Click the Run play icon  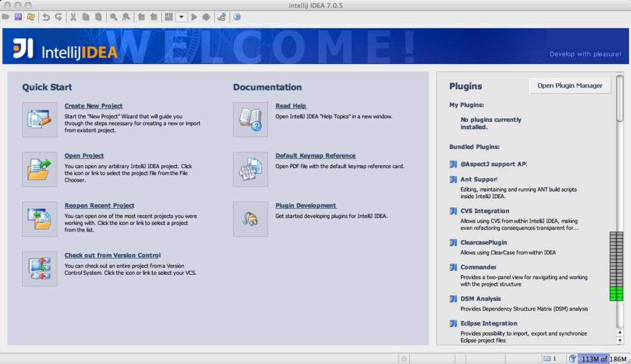click(194, 17)
